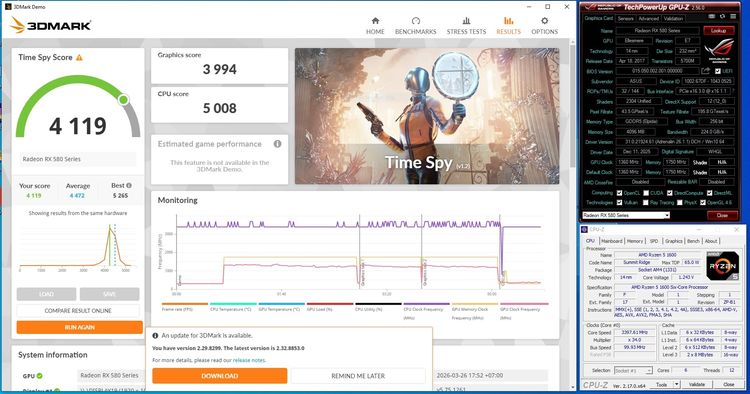Switch to the Advanced tab in GPU-Z
Image resolution: width=750 pixels, height=394 pixels.
pyautogui.click(x=649, y=19)
